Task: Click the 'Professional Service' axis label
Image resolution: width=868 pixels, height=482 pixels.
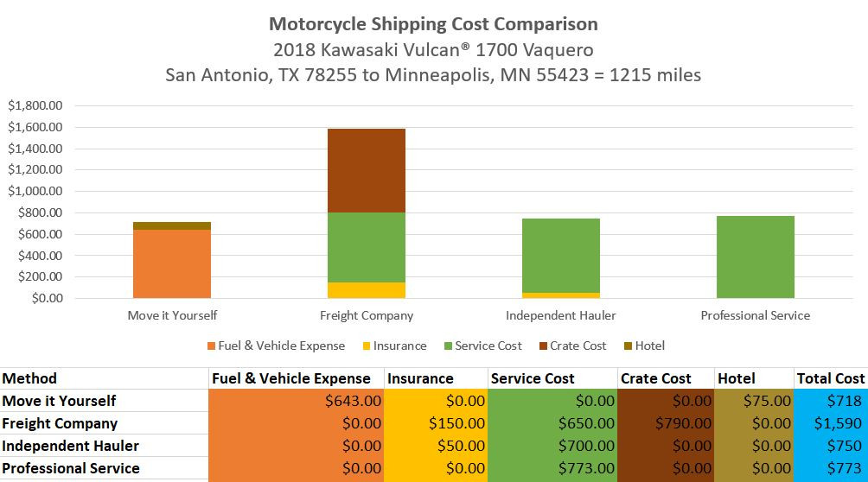Action: pos(756,315)
